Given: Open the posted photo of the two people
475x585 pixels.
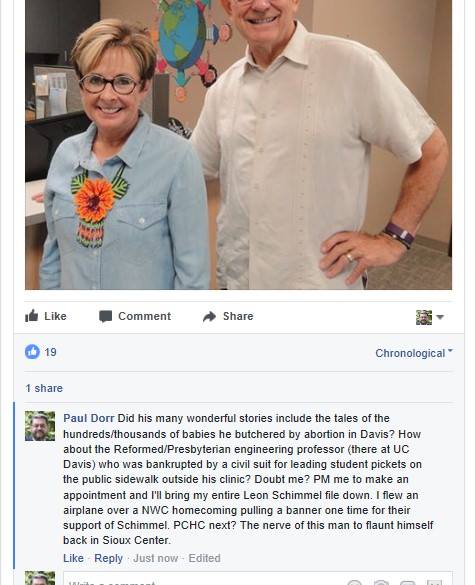Looking at the screenshot, I should (238, 145).
